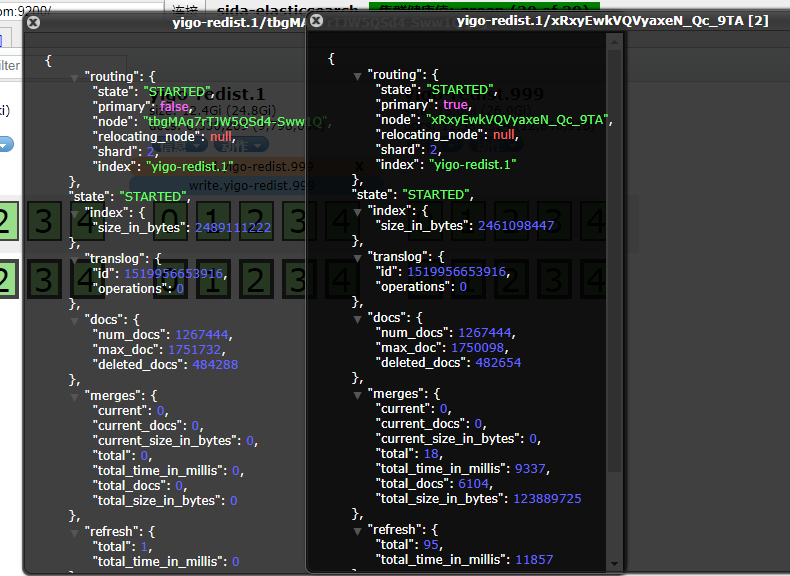Collapse "refresh" section in left JSON window

[75, 533]
